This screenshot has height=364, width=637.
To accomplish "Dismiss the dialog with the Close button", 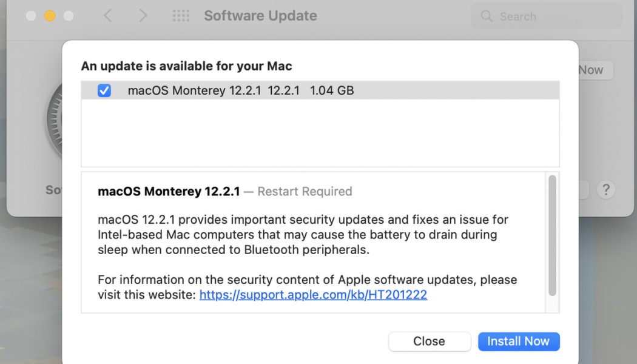I will (x=430, y=341).
